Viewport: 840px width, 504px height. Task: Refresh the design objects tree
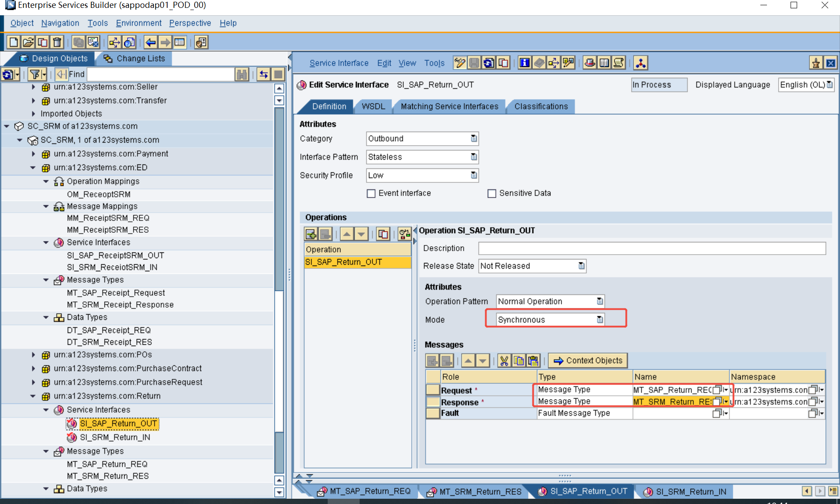(x=8, y=74)
